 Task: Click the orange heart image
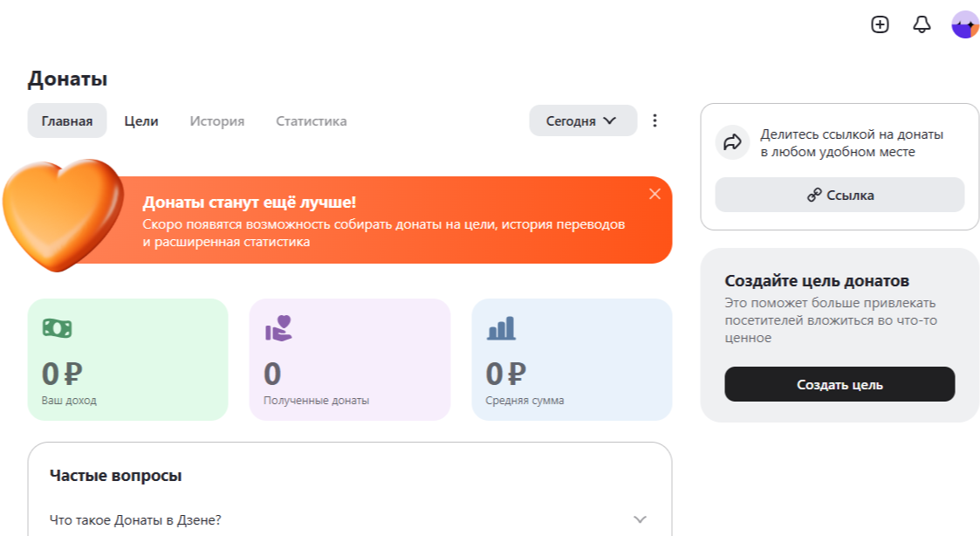click(x=63, y=215)
